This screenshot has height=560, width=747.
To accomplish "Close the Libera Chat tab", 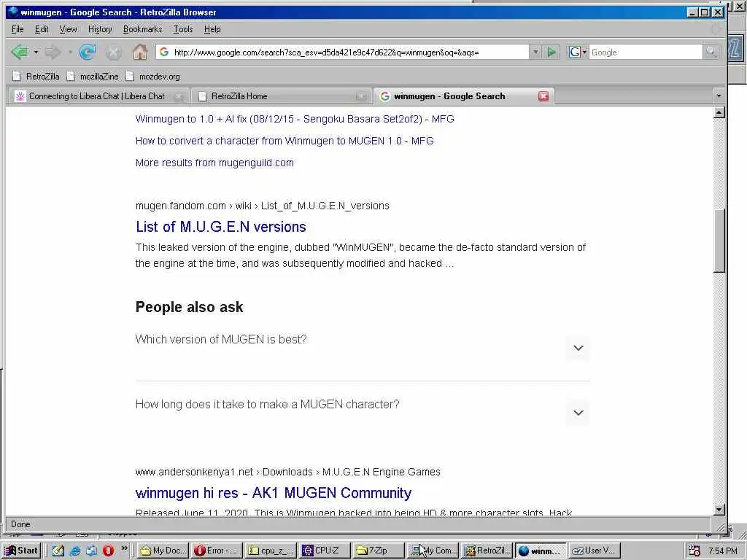I will (x=179, y=97).
